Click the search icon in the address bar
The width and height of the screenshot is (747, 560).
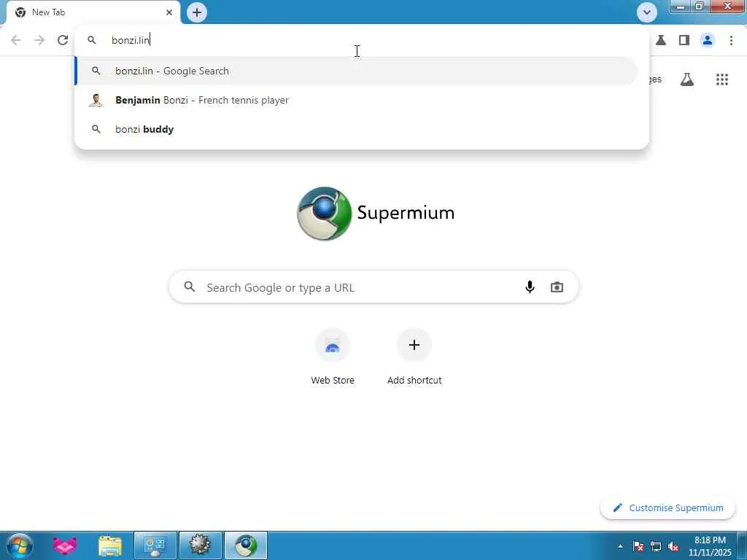(92, 40)
